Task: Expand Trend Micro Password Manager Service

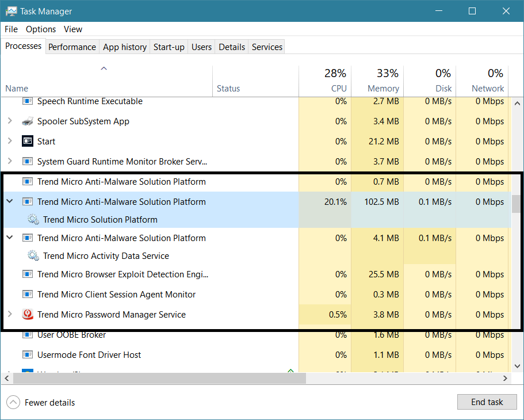Action: 10,315
